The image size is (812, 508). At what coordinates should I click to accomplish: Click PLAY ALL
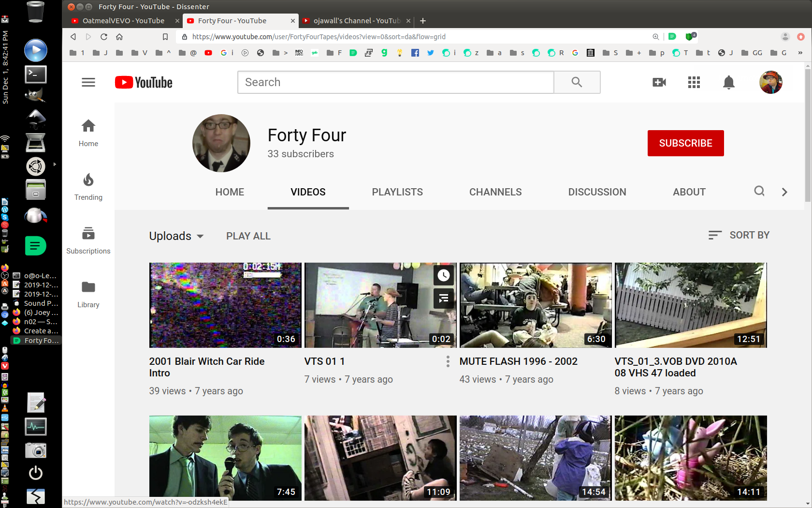[x=248, y=236]
